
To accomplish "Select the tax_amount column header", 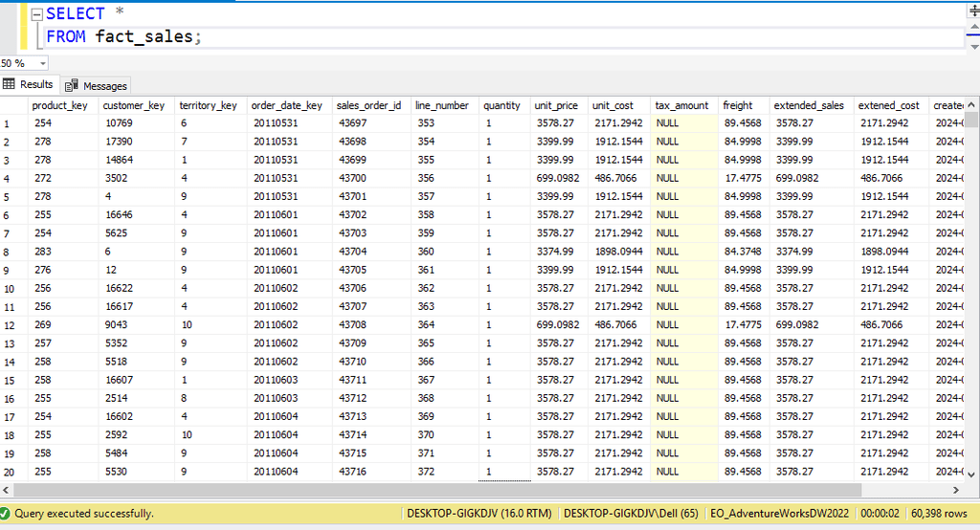I will 681,105.
